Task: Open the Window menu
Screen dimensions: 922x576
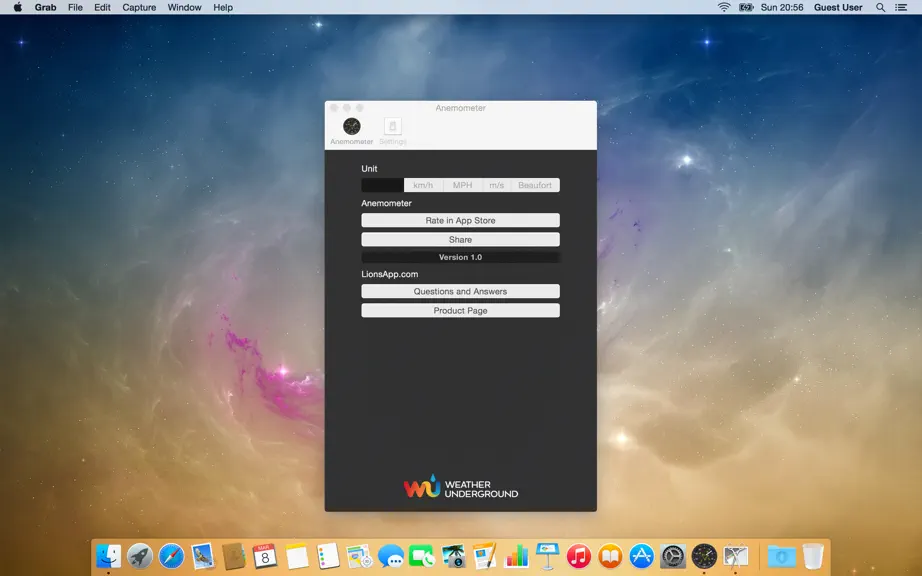Action: click(184, 7)
